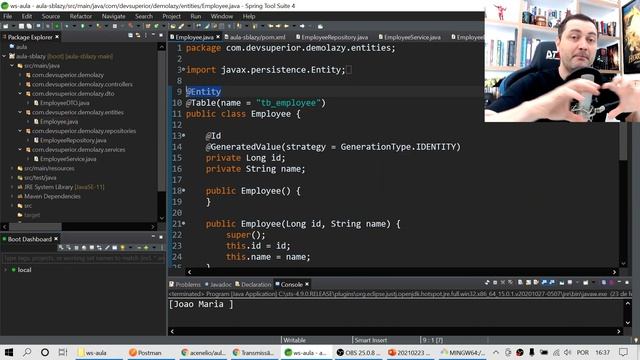
Task: Click the Clear Console icon
Action: coord(520,282)
